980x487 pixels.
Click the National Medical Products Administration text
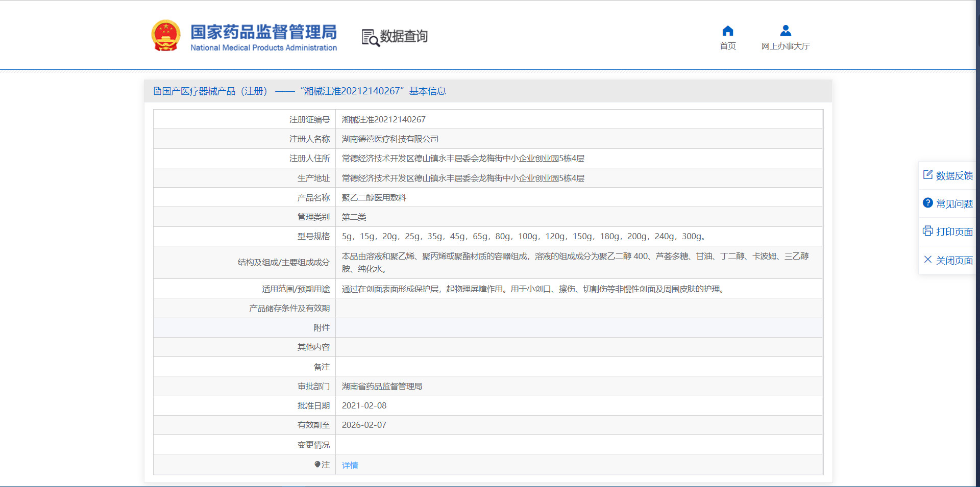tap(264, 47)
